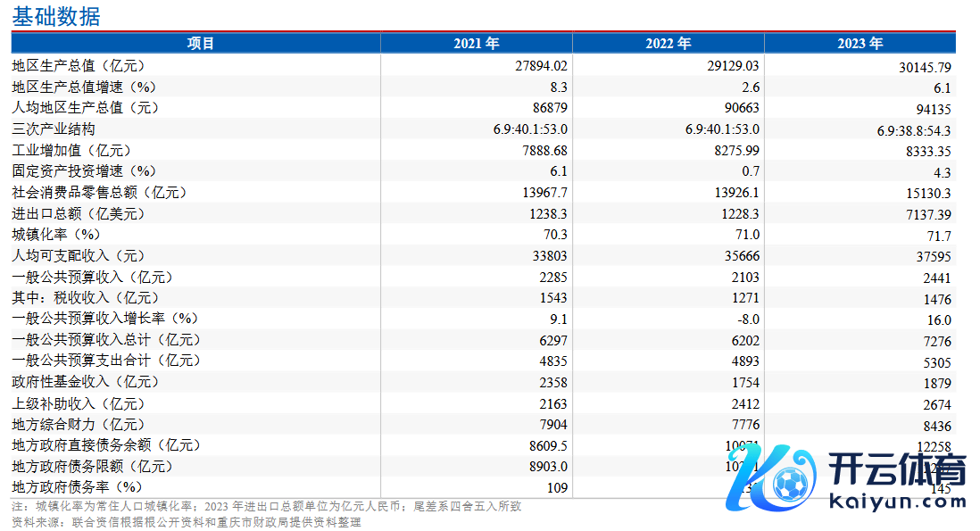Click the 2022 年 column header
Screen dimensions: 980x531
(668, 44)
